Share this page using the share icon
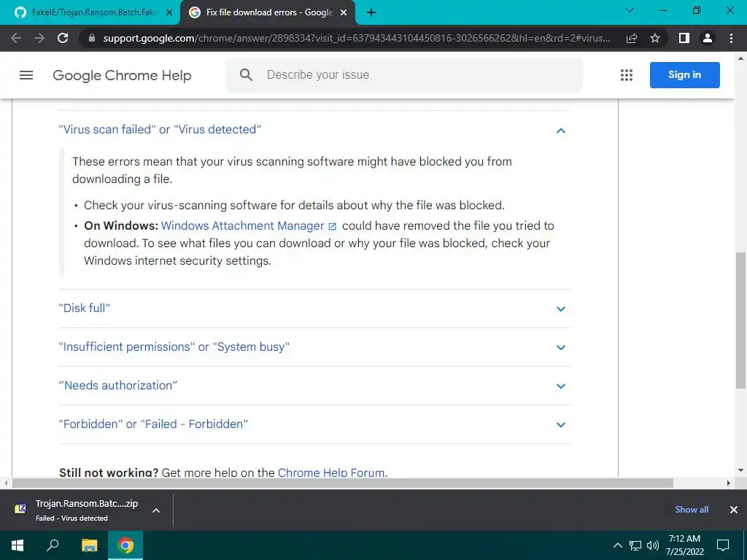 click(632, 38)
